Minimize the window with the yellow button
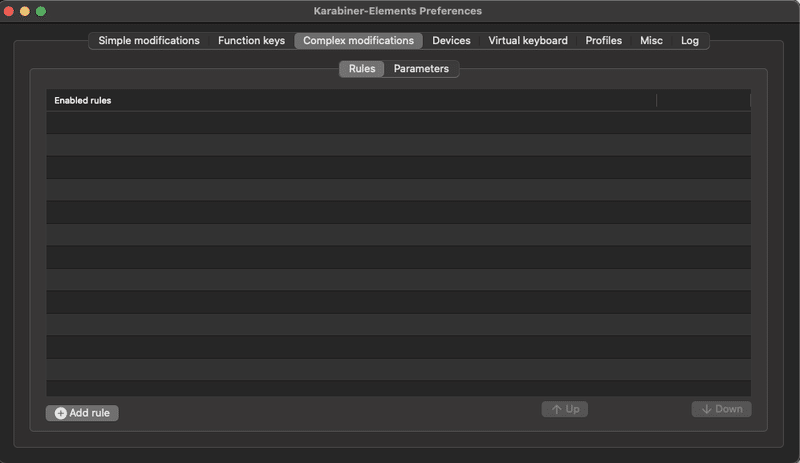The height and width of the screenshot is (463, 800). [x=24, y=11]
